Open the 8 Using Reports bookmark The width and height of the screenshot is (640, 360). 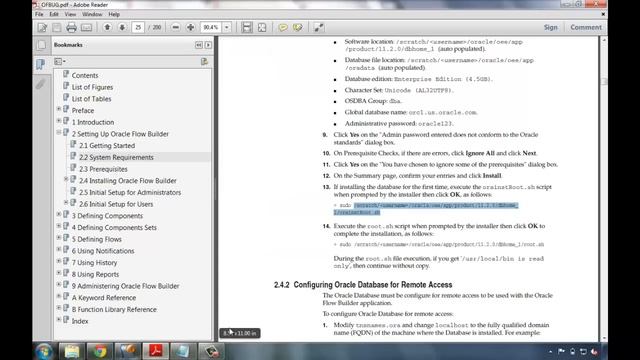(x=95, y=274)
